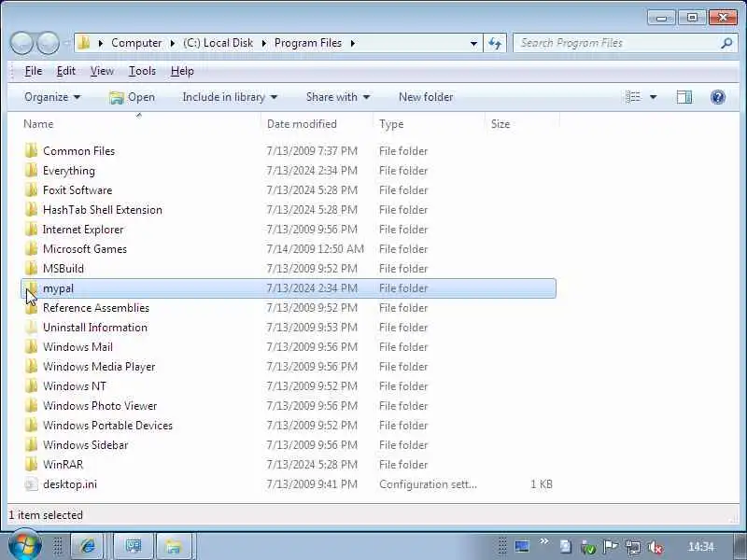Show hidden tray icons with the chevron
The height and width of the screenshot is (560, 747).
coord(543,541)
